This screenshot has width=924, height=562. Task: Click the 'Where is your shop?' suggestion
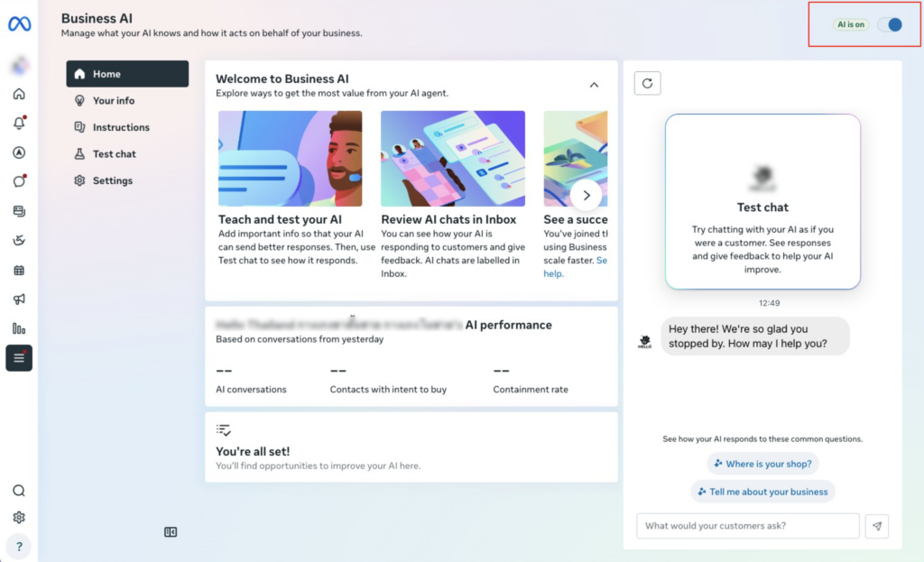762,464
